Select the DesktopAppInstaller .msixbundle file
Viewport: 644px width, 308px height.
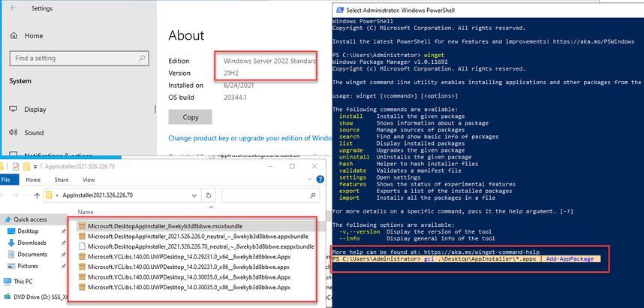pos(164,226)
